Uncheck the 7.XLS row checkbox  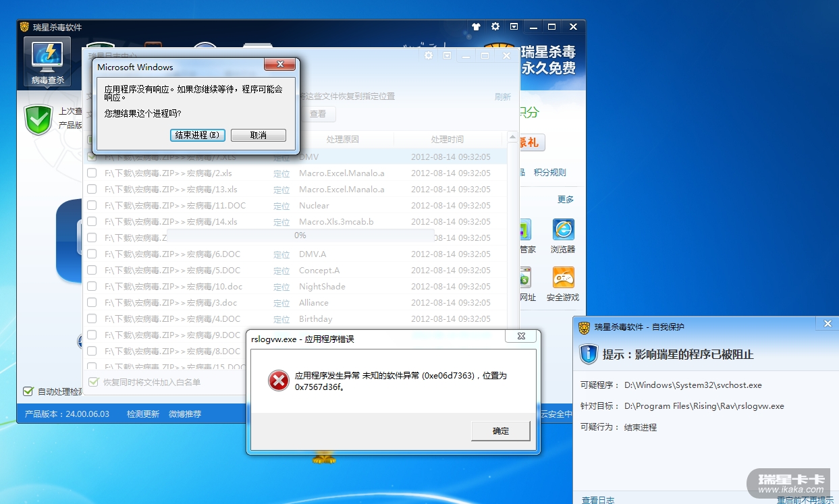92,157
